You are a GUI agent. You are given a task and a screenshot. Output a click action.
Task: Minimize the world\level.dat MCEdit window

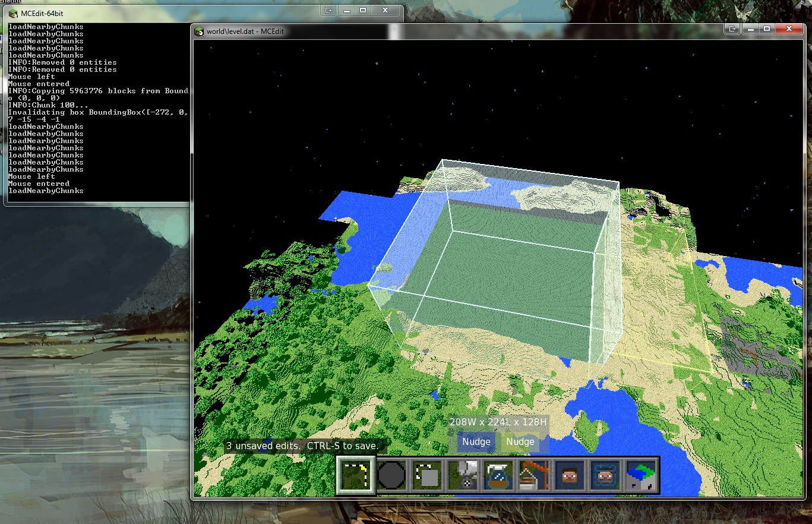[x=751, y=29]
